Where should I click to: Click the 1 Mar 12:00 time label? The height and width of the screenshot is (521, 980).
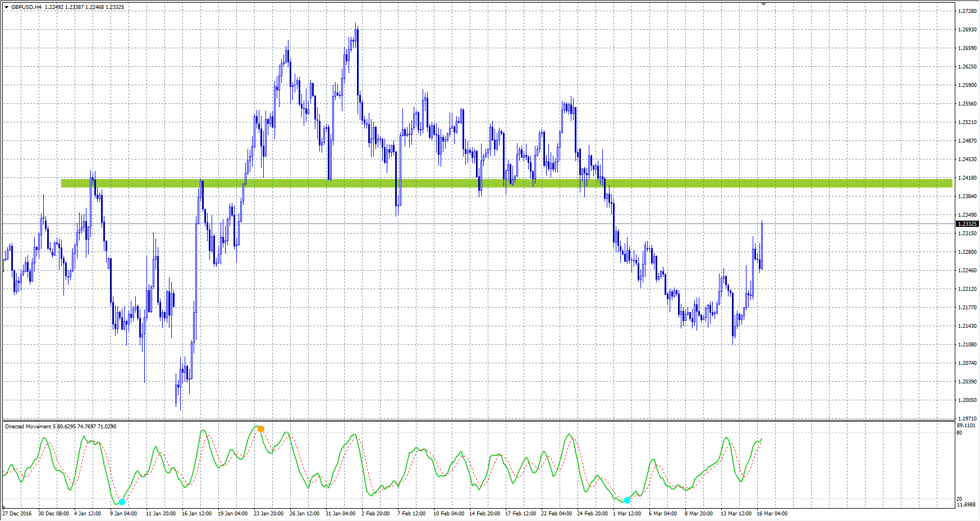(x=627, y=514)
